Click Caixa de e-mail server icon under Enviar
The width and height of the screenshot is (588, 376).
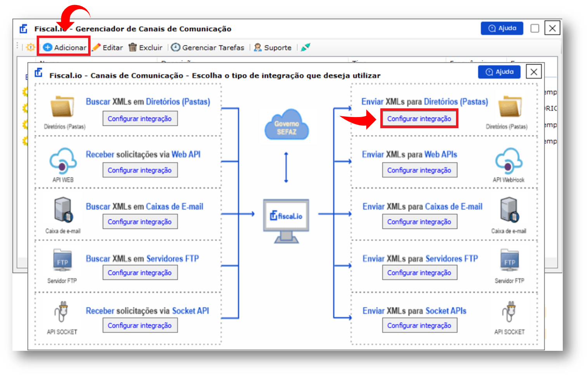[x=510, y=210]
